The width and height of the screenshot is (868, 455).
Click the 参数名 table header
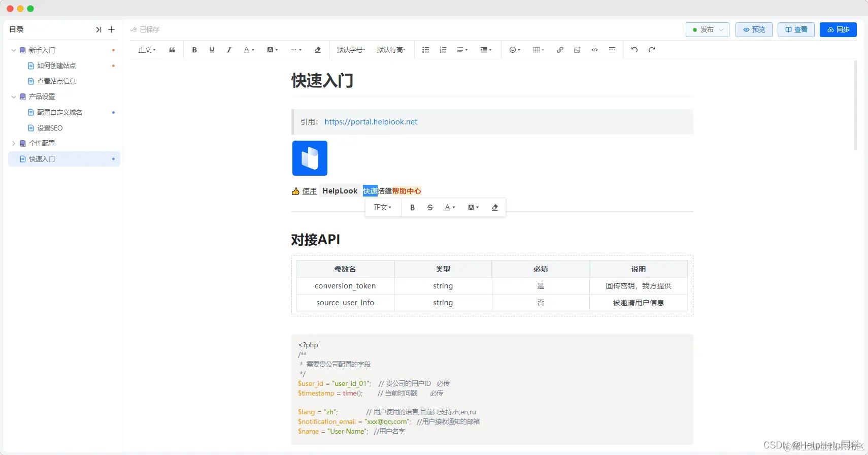click(345, 269)
